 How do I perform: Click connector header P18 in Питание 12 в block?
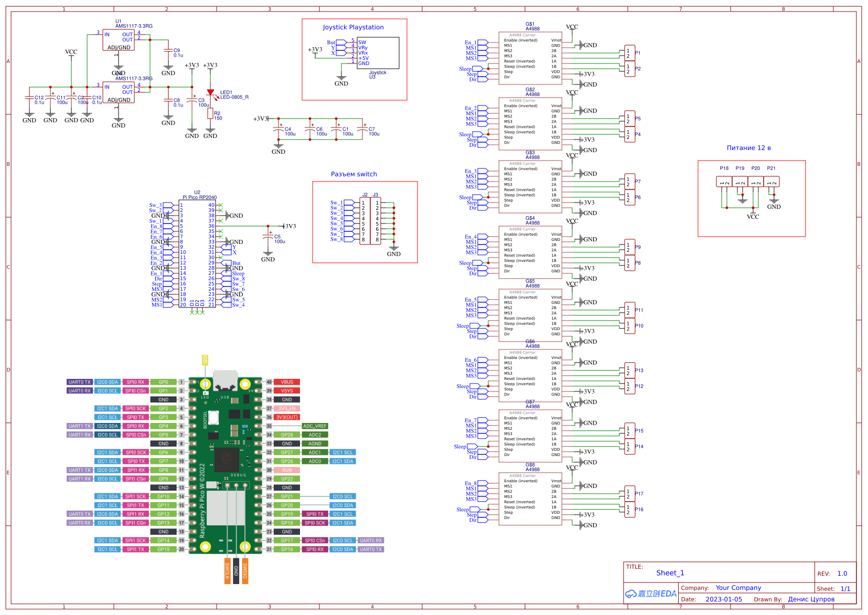tap(724, 181)
